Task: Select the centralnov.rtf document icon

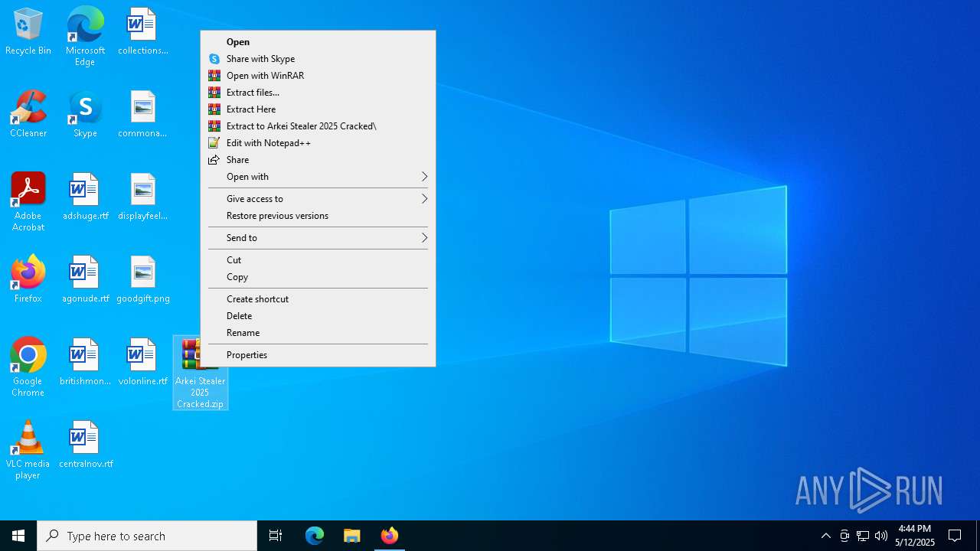Action: [85, 445]
